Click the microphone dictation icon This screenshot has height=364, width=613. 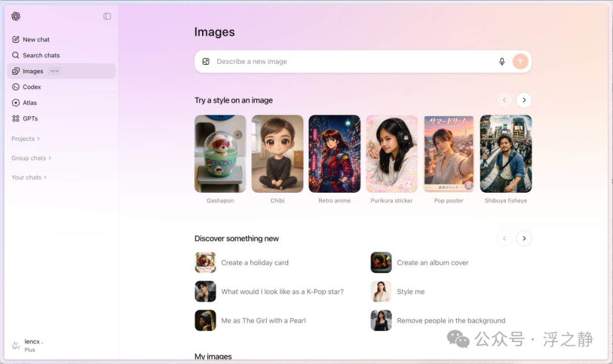point(502,61)
